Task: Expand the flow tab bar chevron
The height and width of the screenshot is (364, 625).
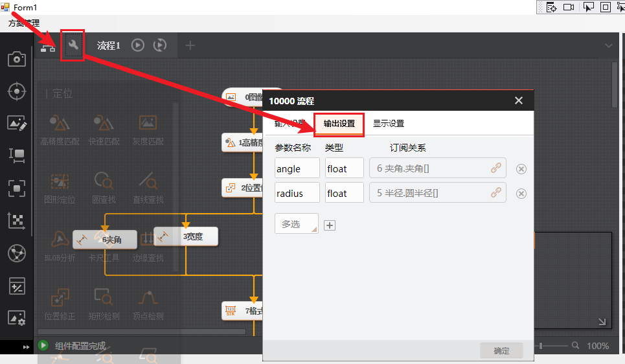Action: [608, 45]
